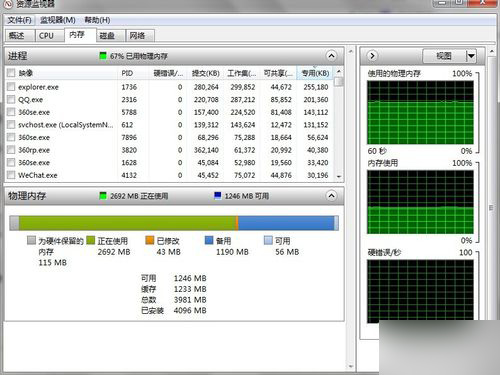Click the 使用的物理内存 graph

(x=420, y=113)
